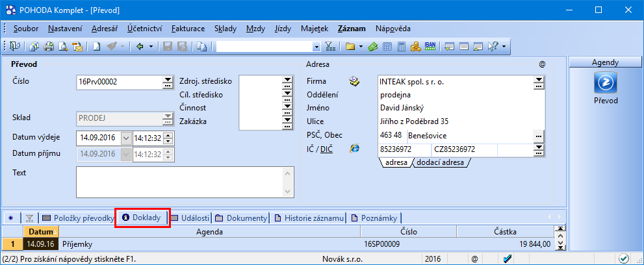Open Zdroj. středisko list button

tap(287, 81)
